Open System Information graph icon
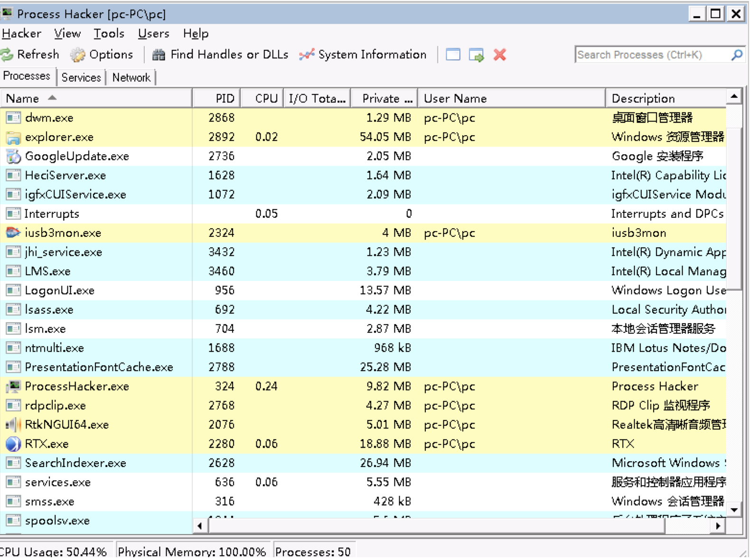The image size is (750, 560). pos(307,55)
